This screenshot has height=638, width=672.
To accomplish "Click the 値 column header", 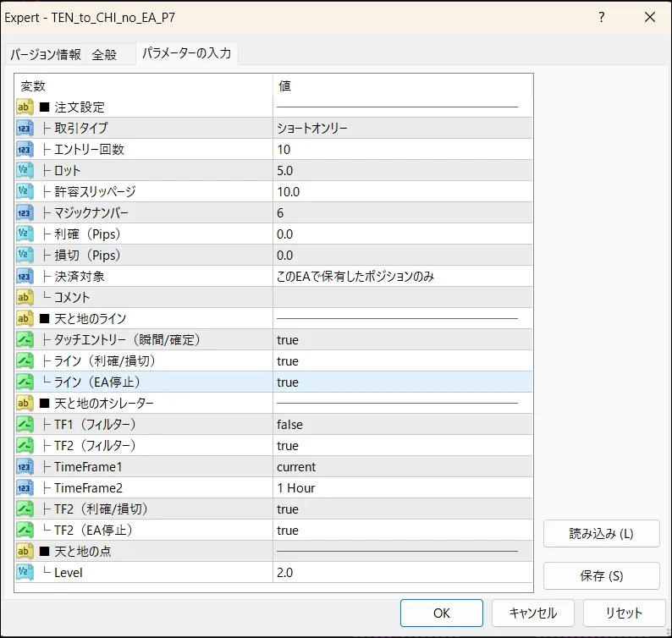I will tap(402, 85).
